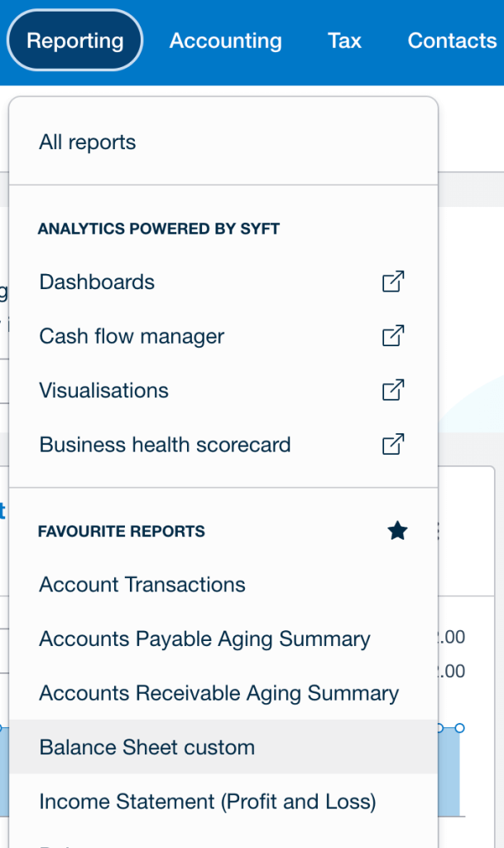Click Business health scorecard's external link icon

[x=392, y=445]
